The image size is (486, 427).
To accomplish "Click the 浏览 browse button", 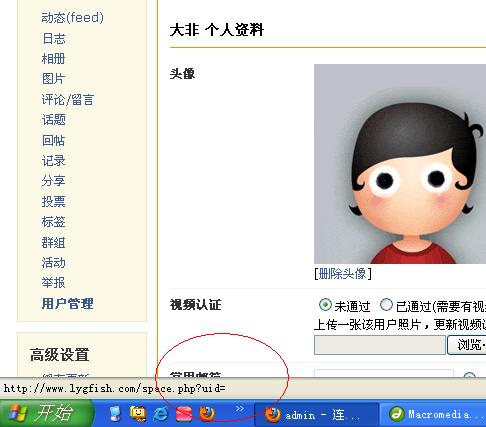I will coord(467,345).
